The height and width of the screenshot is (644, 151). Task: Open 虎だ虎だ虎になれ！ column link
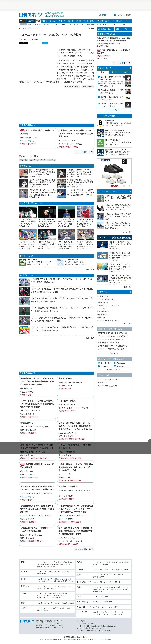pyautogui.click(x=105, y=311)
